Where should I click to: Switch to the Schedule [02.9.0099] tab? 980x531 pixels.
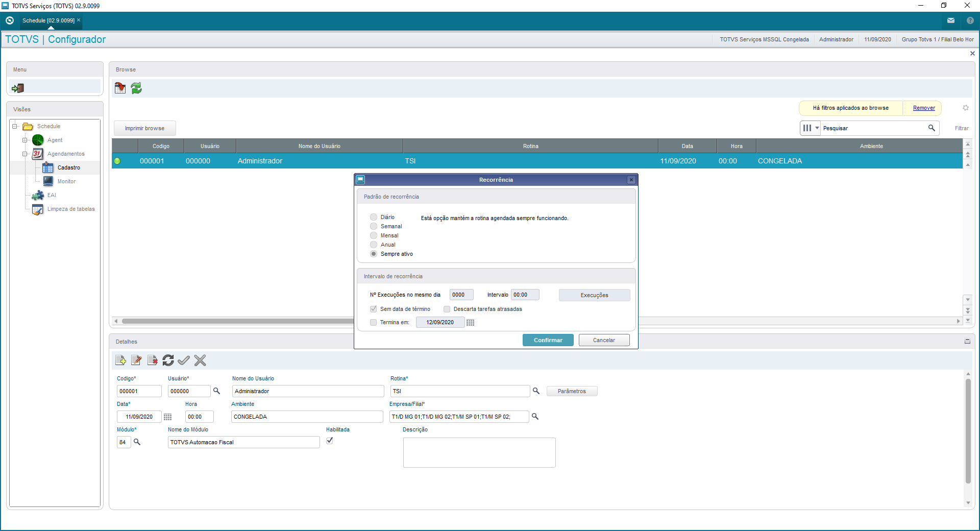[48, 20]
